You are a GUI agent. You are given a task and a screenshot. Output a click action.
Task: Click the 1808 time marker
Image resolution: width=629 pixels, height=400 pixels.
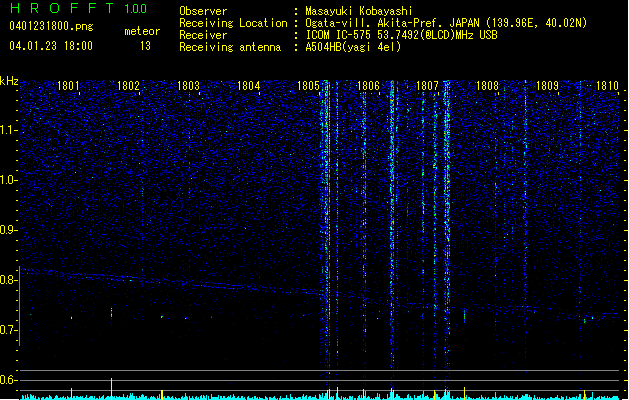pyautogui.click(x=487, y=85)
